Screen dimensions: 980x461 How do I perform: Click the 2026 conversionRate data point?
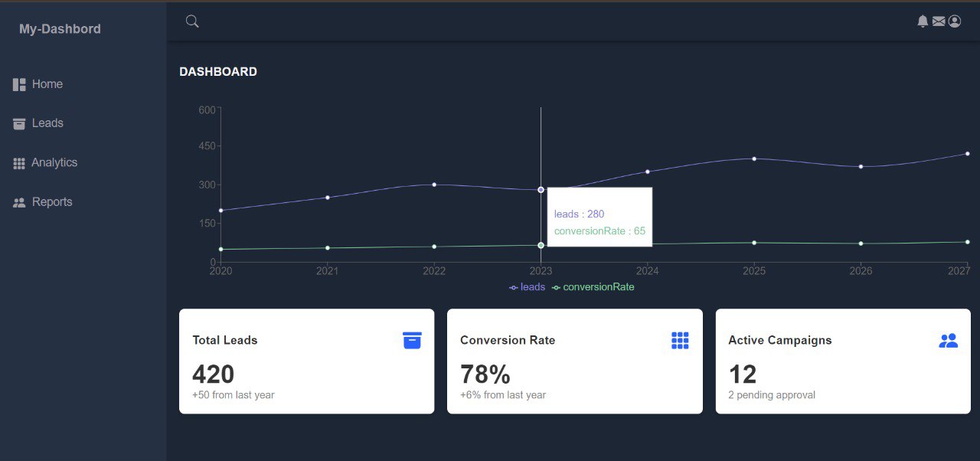tap(861, 244)
